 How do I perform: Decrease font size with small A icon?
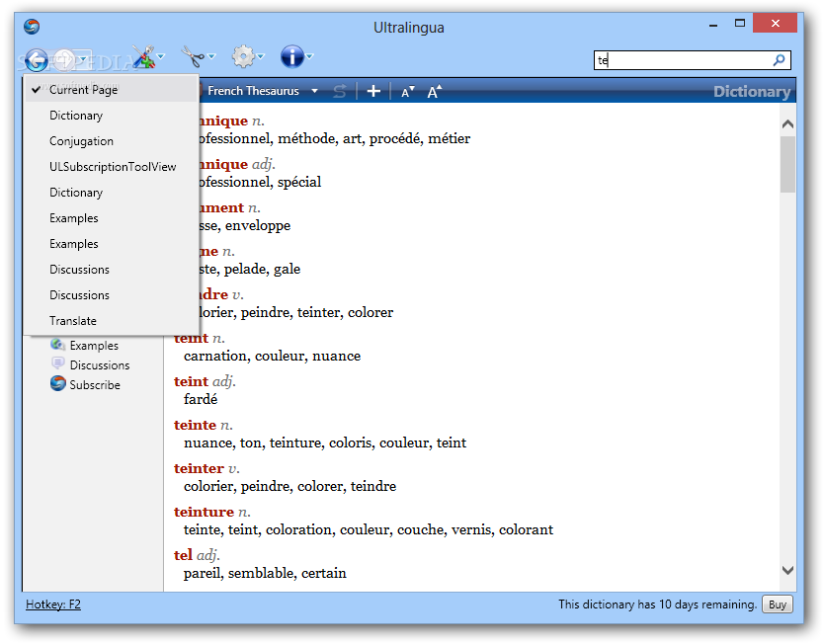407,92
